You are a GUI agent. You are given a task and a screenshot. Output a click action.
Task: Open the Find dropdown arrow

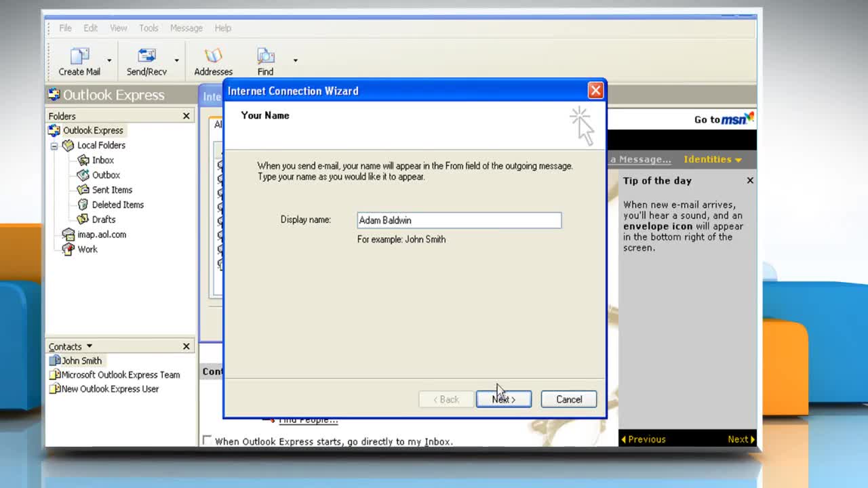(295, 60)
